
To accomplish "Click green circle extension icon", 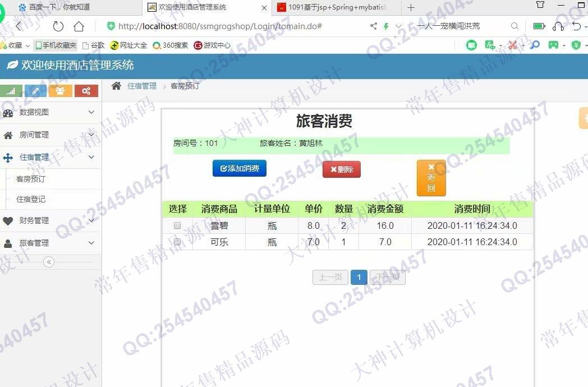I will tap(471, 45).
